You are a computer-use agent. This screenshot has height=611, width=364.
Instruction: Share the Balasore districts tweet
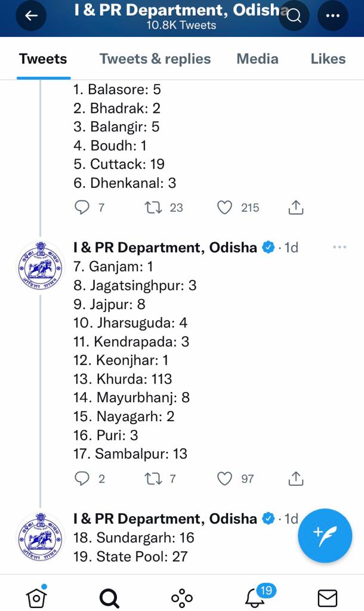[x=296, y=208]
